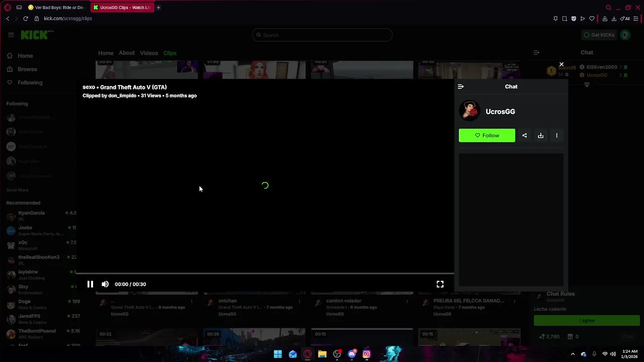Follow UcrosGG with the green button
644x362 pixels.
click(x=487, y=135)
